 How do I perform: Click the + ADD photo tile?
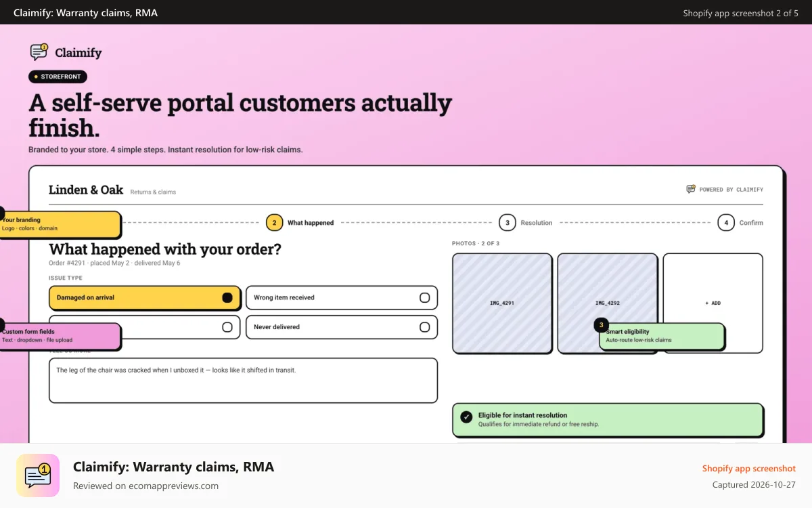coord(713,303)
